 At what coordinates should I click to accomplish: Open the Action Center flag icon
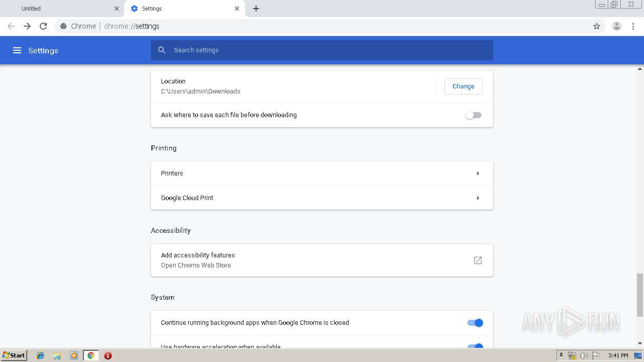pos(596,355)
